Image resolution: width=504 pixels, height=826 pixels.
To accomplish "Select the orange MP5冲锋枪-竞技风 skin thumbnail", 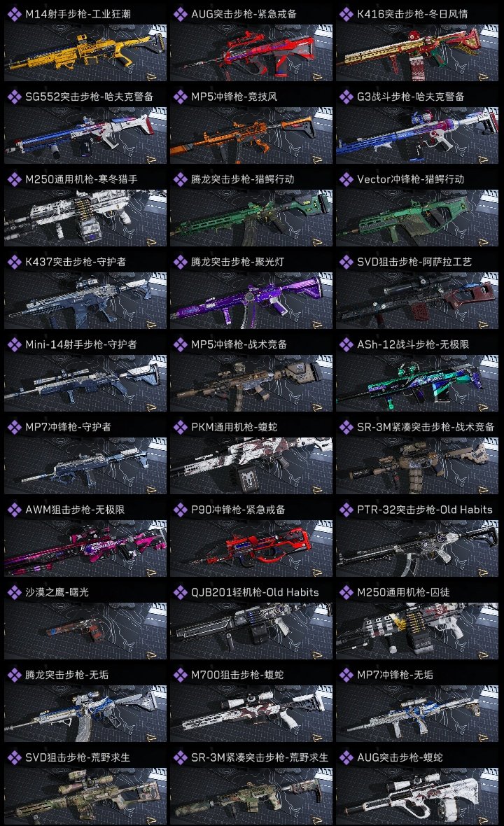I will tap(251, 135).
